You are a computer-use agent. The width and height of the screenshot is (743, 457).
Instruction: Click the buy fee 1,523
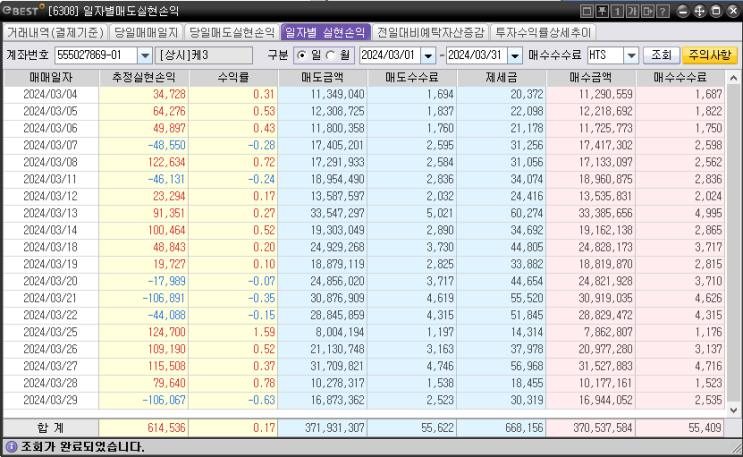709,384
